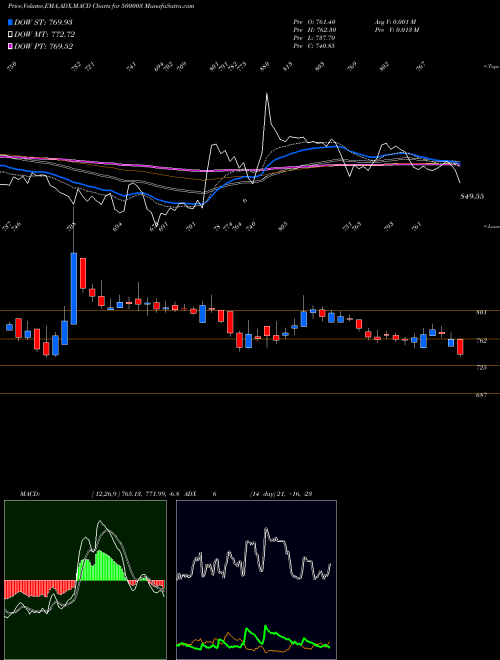Click the last red candlestick at the right end
The image size is (500, 660).
pos(460,347)
